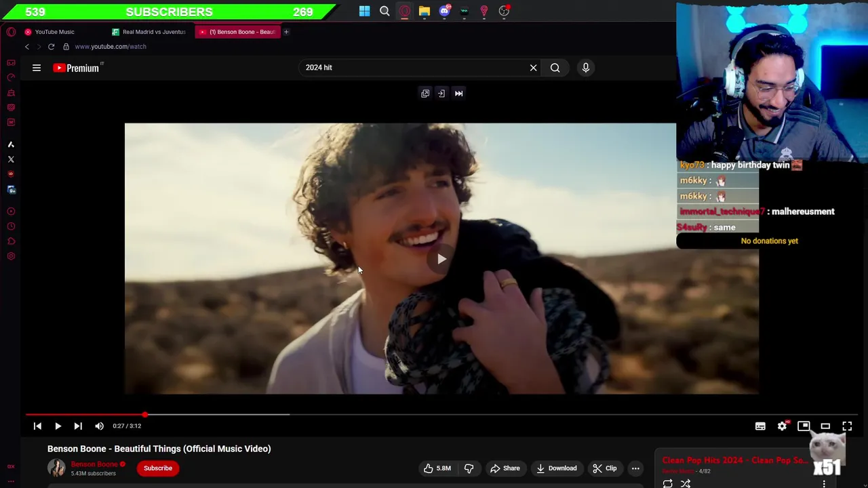Open Benson Boone channel avatar
The image size is (868, 488).
56,468
